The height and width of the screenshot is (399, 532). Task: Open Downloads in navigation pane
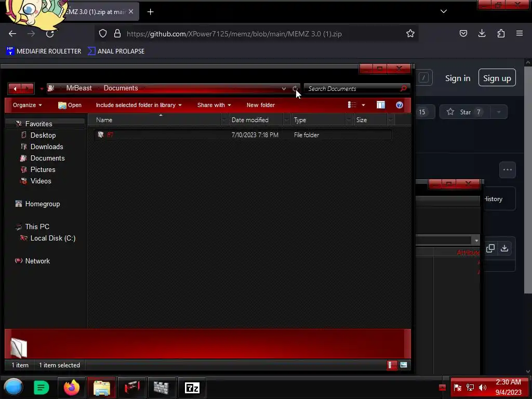point(46,147)
